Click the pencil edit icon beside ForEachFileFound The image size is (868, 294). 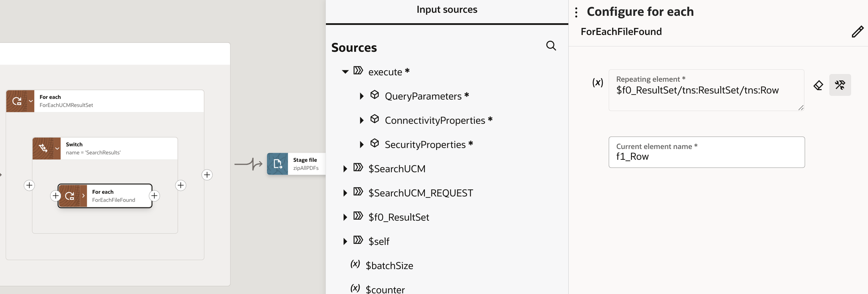pos(857,32)
